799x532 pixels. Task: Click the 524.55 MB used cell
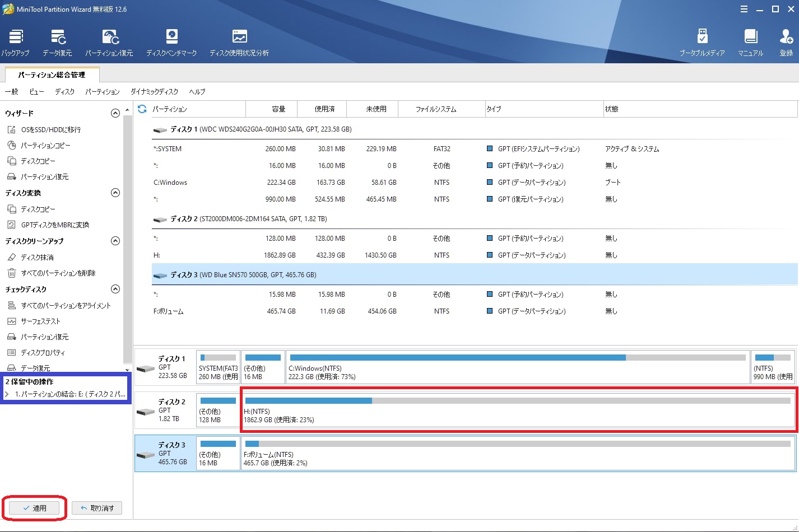click(x=330, y=199)
